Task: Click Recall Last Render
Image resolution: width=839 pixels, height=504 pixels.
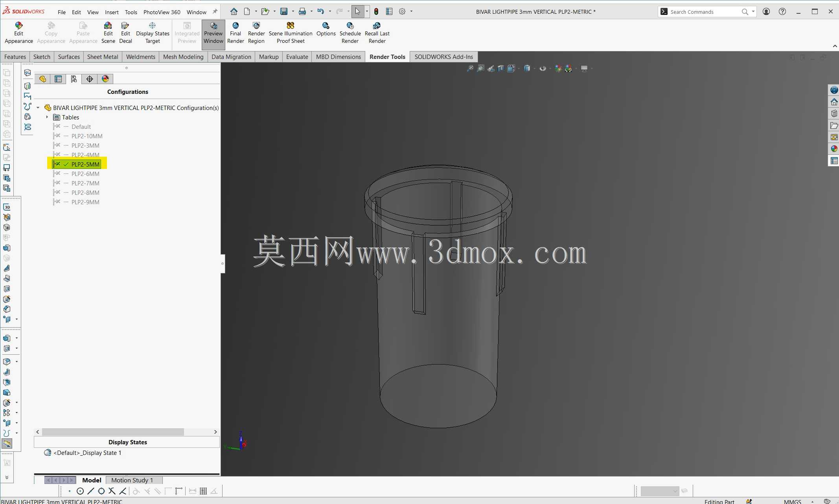Action: pos(377,33)
